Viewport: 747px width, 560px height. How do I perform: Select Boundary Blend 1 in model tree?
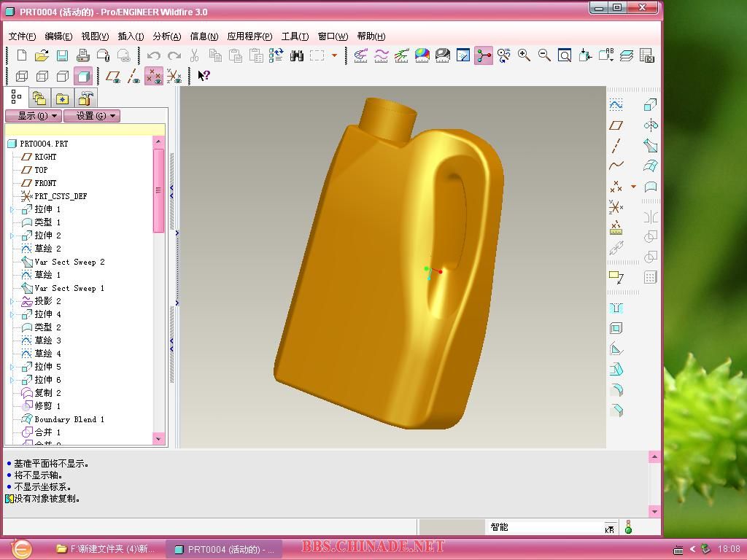coord(69,419)
